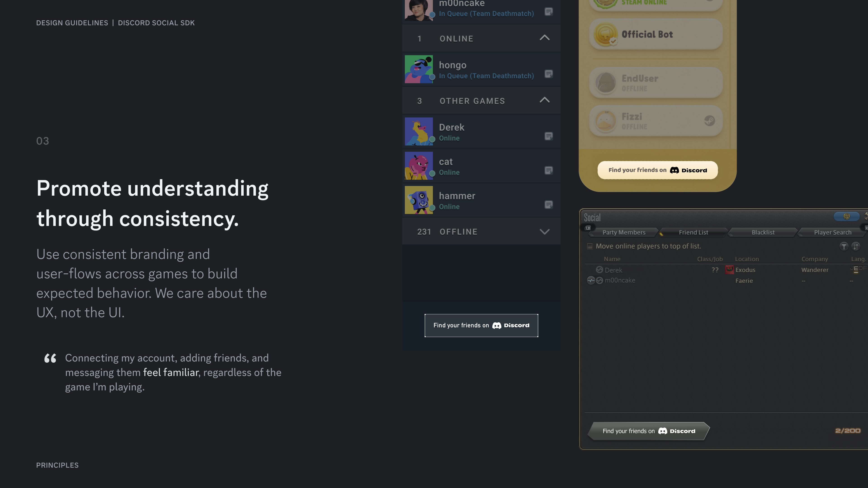Collapse the ONLINE friends section
The image size is (868, 488).
(x=545, y=38)
